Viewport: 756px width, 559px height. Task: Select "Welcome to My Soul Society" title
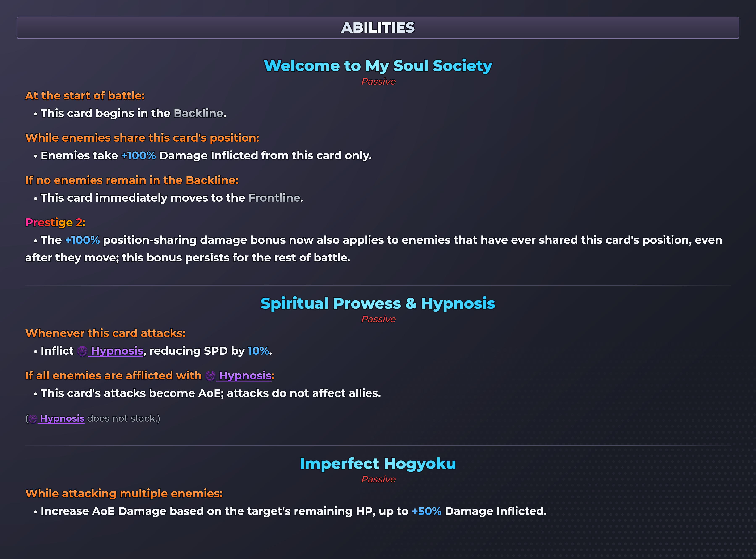click(378, 66)
